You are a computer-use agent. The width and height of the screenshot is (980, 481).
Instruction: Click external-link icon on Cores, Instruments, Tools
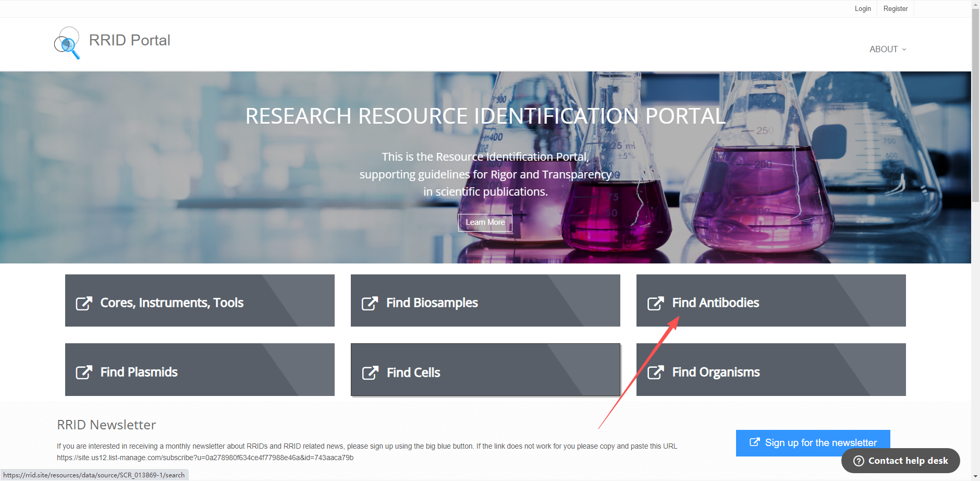point(84,303)
